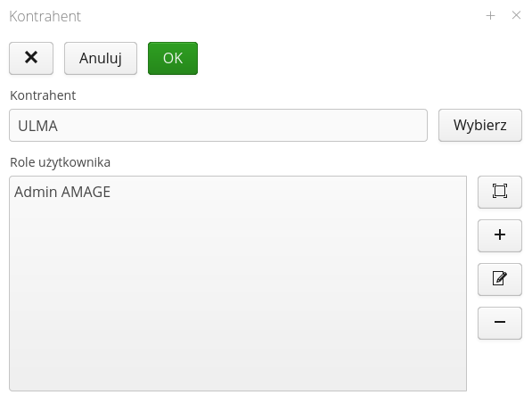This screenshot has height=395, width=532.
Task: Select the Admin AMAGE role entry
Action: [62, 192]
